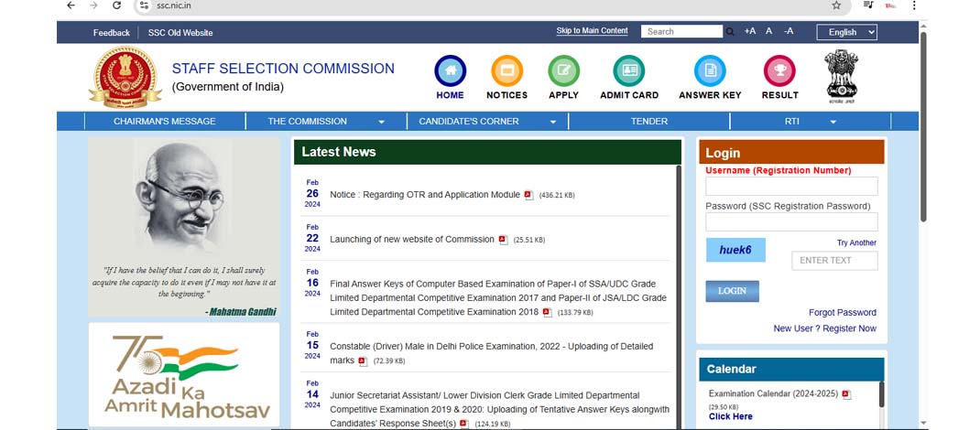Decrease font size with -A
This screenshot has width=980, height=430.
point(789,31)
